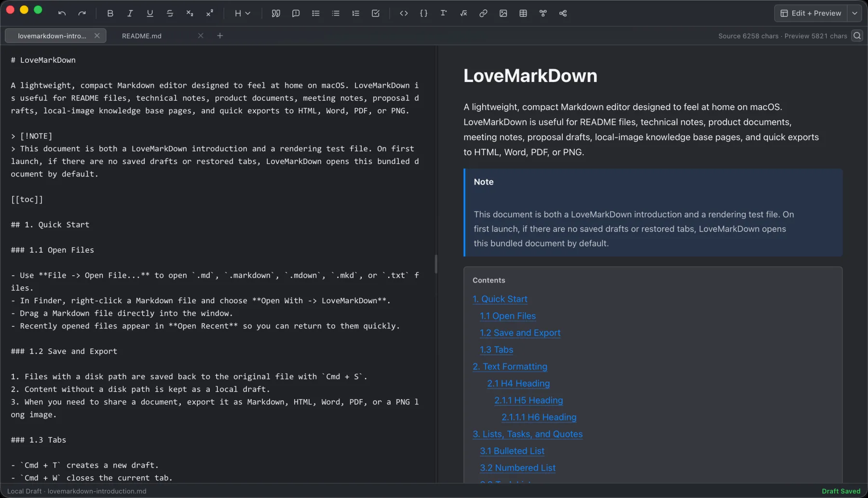
Task: Insert an image
Action: (503, 13)
